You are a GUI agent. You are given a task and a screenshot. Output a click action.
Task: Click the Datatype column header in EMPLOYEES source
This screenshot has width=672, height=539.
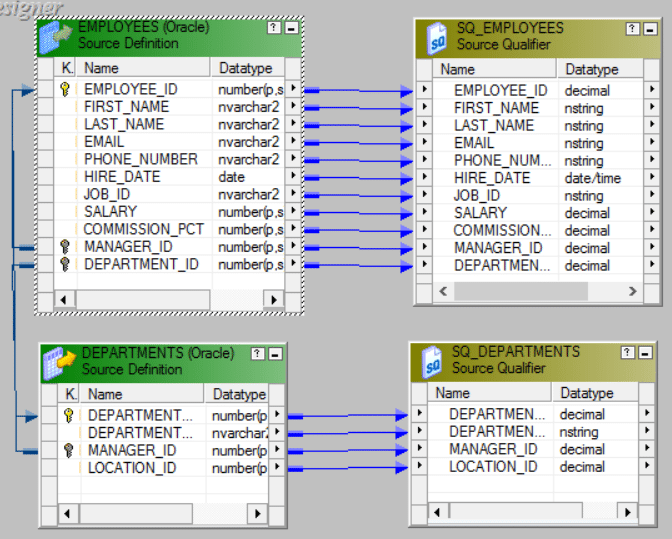click(x=248, y=68)
